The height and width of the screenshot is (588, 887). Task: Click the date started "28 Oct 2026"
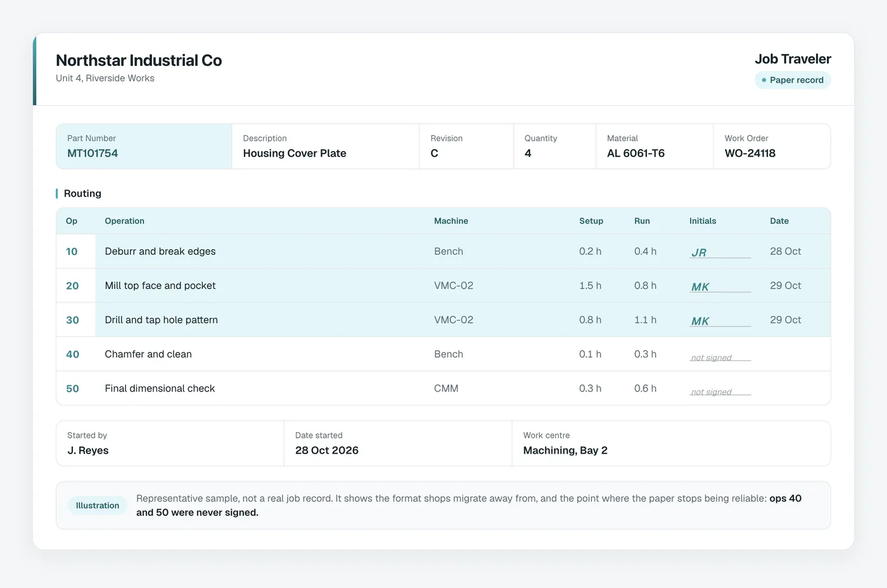tap(327, 451)
